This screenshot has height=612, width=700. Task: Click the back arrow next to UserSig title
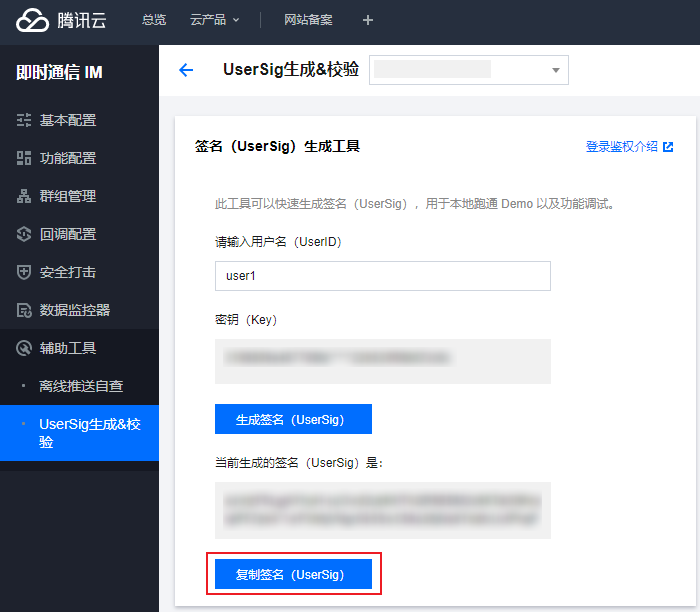click(x=186, y=70)
